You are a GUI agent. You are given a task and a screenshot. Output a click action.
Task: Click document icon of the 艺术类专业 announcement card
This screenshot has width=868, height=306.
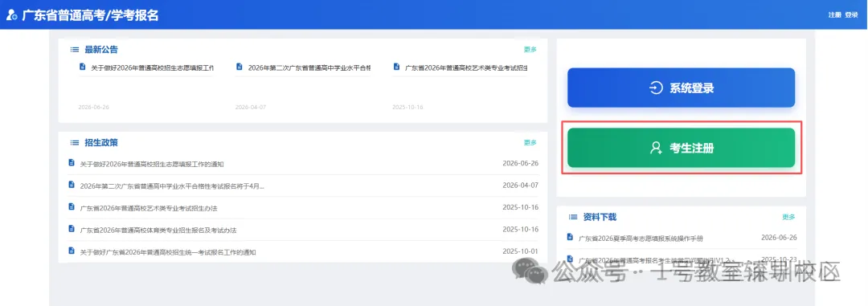396,67
